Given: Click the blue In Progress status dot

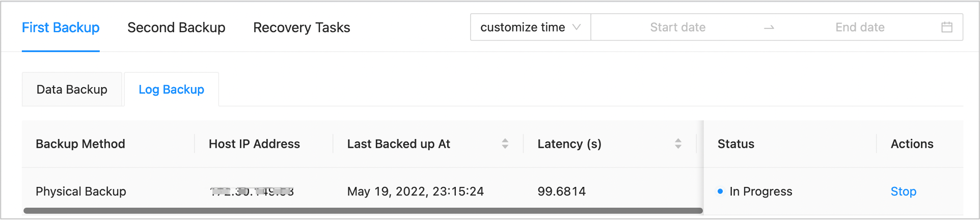Looking at the screenshot, I should click(x=720, y=191).
